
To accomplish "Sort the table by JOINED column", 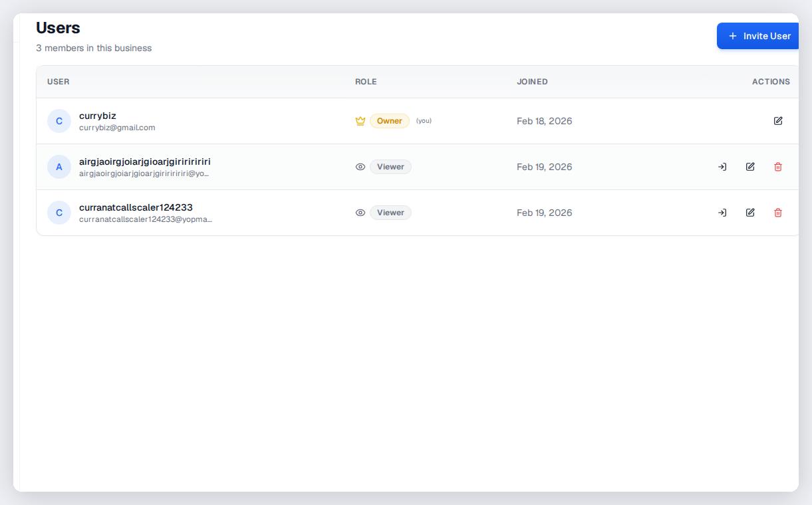I will click(x=532, y=82).
